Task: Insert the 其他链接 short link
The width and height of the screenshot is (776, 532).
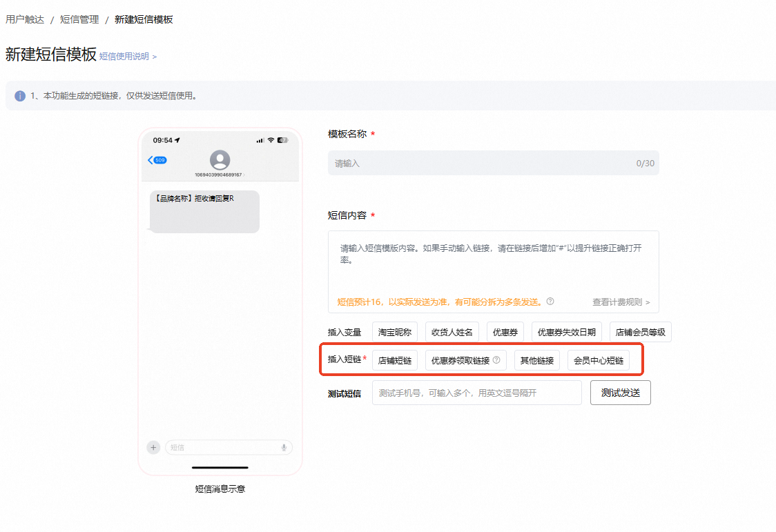Action: pyautogui.click(x=537, y=360)
